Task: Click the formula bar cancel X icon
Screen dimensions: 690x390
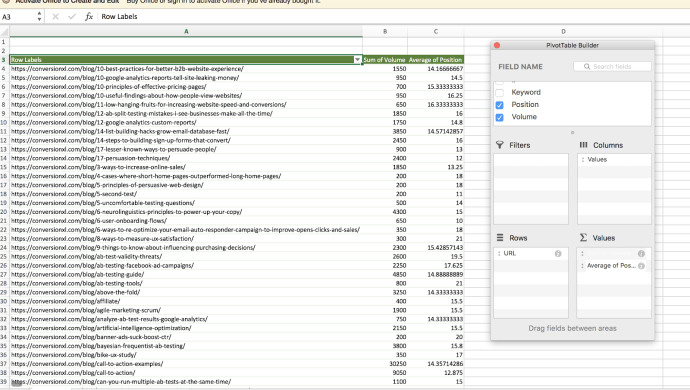Action: 55,17
